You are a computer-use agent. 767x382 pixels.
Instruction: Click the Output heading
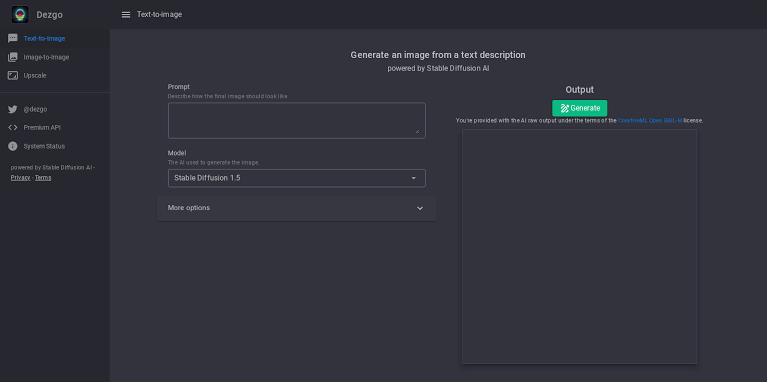tap(580, 90)
